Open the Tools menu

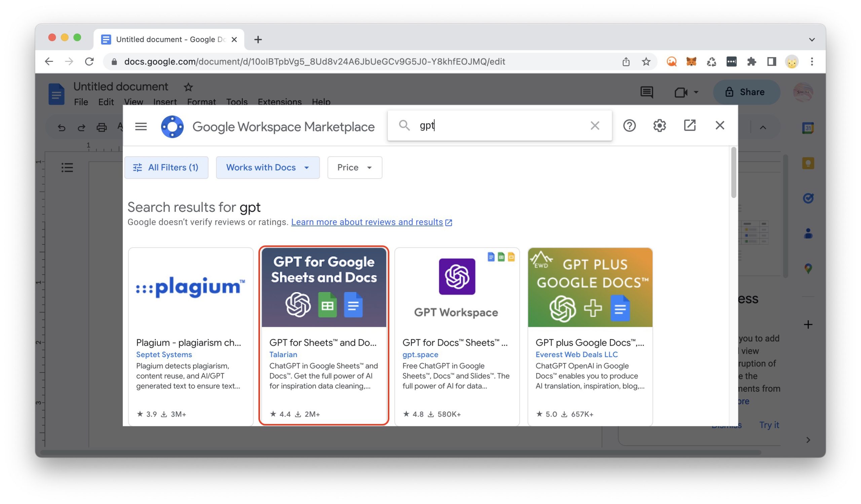[x=236, y=102]
